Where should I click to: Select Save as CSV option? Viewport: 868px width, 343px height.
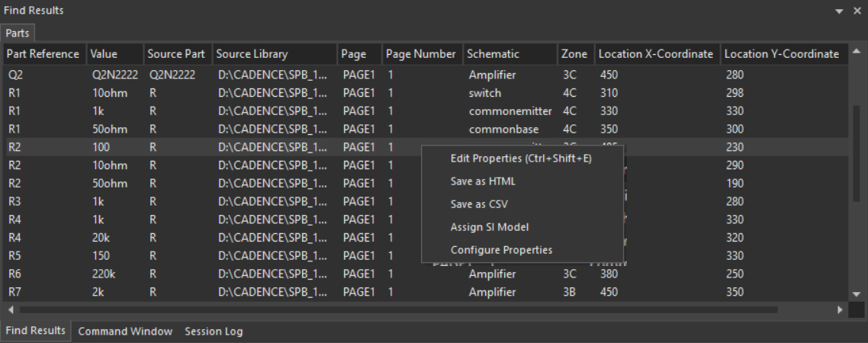[479, 204]
